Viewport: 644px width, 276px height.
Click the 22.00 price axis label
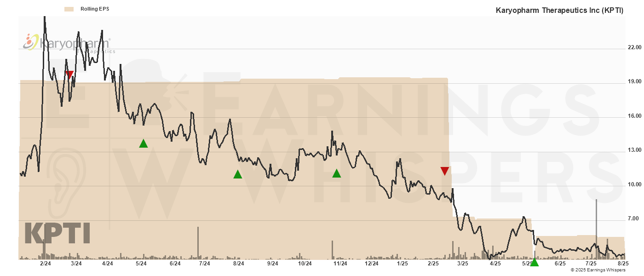tap(634, 47)
